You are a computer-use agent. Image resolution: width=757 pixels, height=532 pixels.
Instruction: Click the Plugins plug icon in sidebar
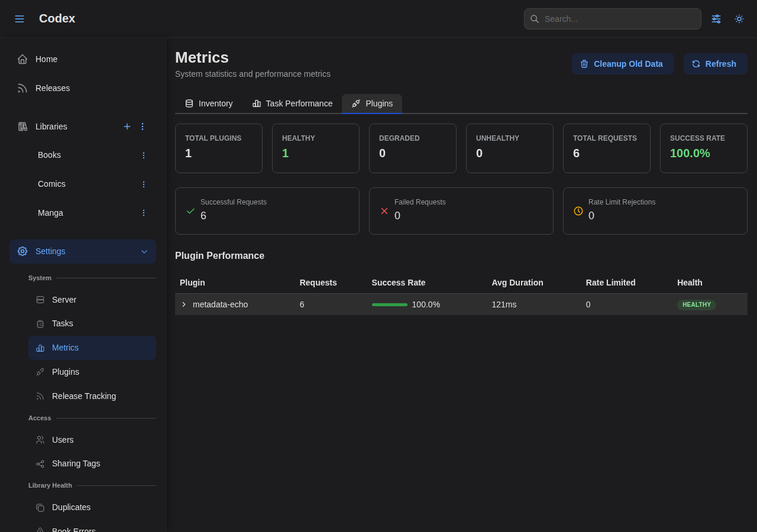coord(40,372)
